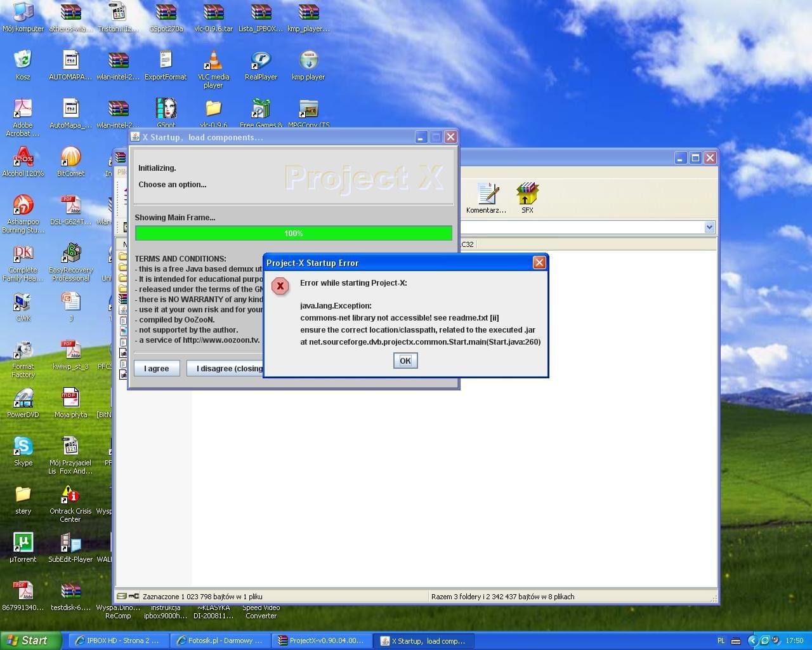Select DSL-G624T PDF desktop icon
The height and width of the screenshot is (650, 812).
pos(70,210)
